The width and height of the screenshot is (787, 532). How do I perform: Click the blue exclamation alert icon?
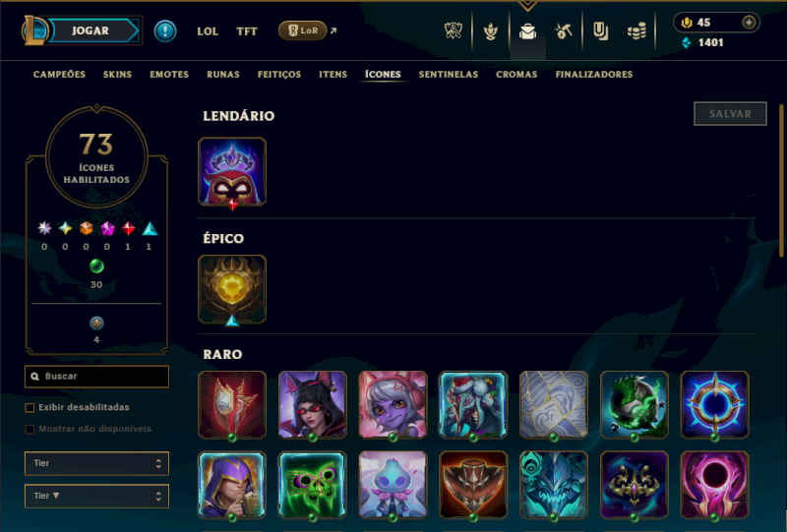(x=165, y=31)
